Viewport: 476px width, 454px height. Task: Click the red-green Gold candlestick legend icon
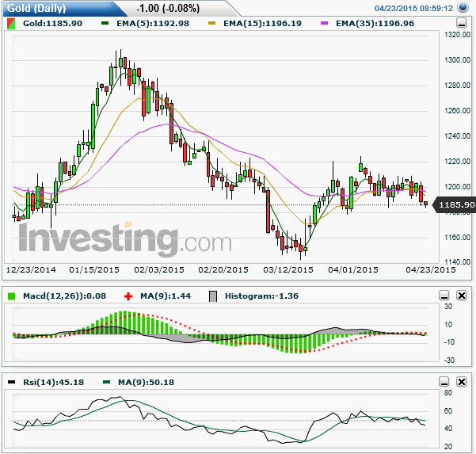11,24
